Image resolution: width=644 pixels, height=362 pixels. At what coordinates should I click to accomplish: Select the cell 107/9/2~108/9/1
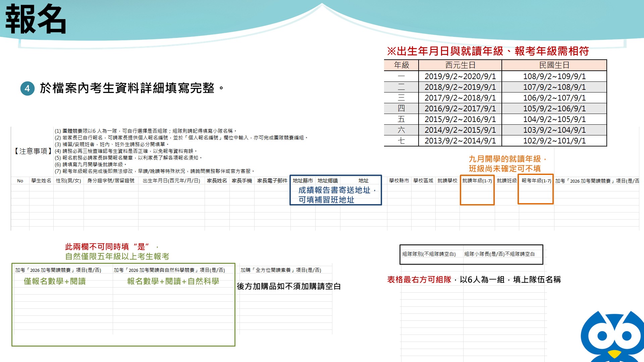tap(554, 87)
